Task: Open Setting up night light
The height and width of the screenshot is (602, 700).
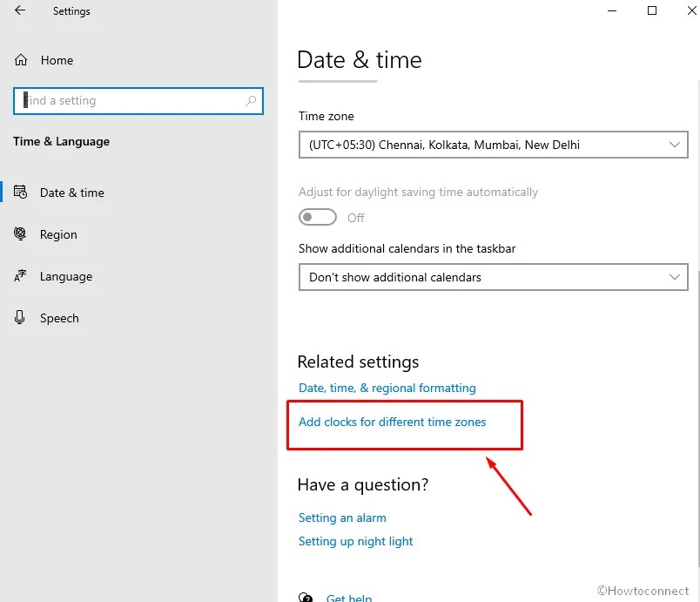Action: (355, 541)
